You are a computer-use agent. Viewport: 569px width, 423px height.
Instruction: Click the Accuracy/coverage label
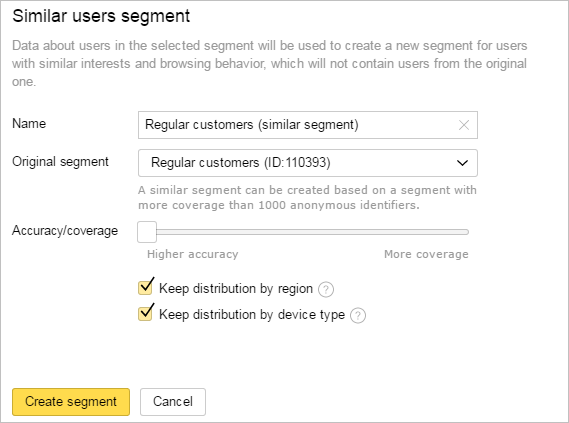[65, 231]
